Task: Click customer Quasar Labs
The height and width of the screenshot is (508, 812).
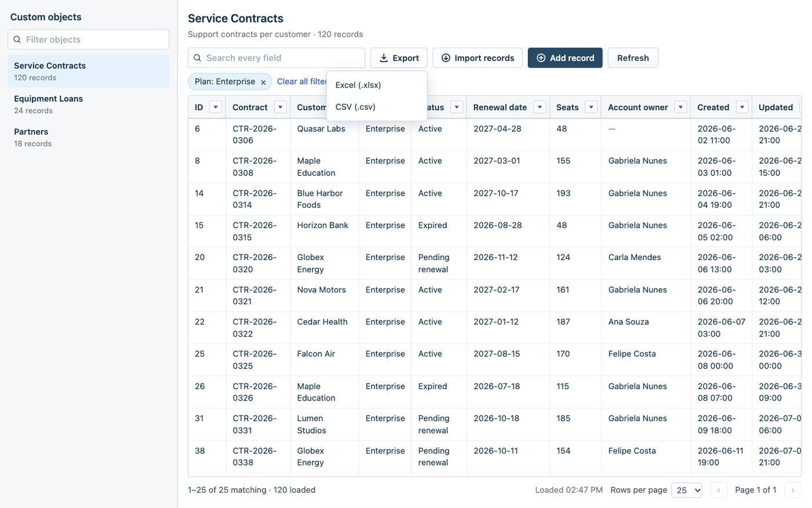Action: coord(321,129)
